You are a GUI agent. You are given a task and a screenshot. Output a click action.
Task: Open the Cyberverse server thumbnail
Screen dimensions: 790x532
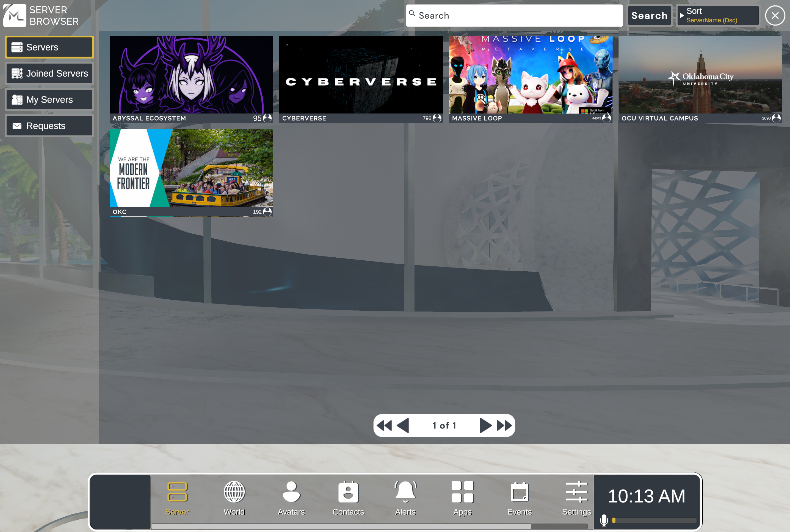pos(361,75)
